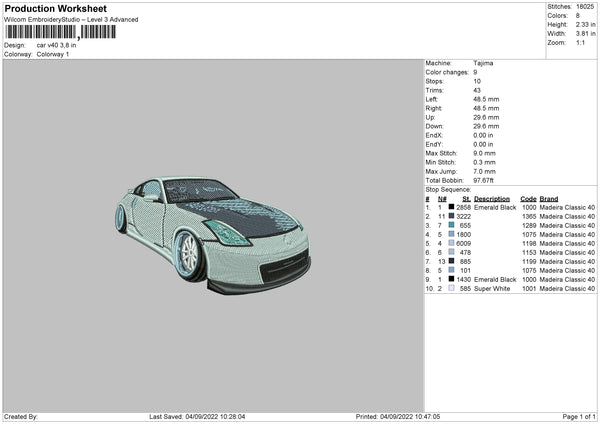Click the Production Worksheet title

pyautogui.click(x=55, y=9)
